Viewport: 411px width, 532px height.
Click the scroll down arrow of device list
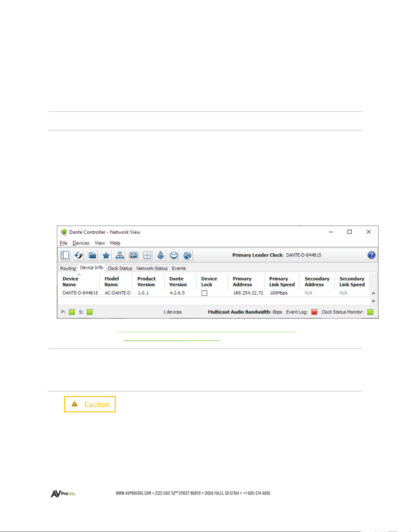point(374,301)
